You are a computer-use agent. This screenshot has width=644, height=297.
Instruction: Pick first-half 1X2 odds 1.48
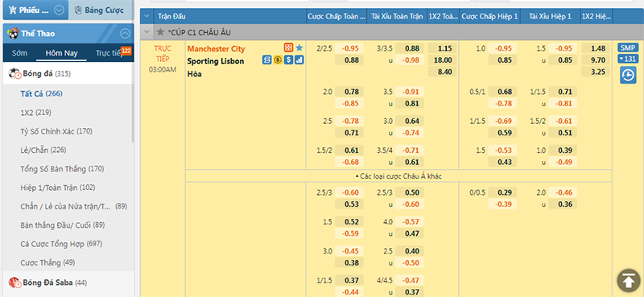[x=595, y=48]
